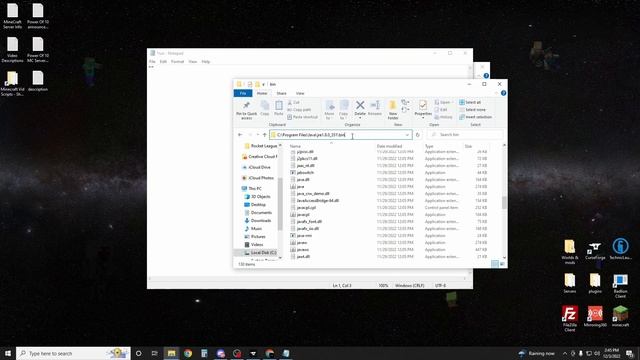This screenshot has height=360, width=640.
Task: Open the minecraft desktop icon
Action: tap(620, 317)
